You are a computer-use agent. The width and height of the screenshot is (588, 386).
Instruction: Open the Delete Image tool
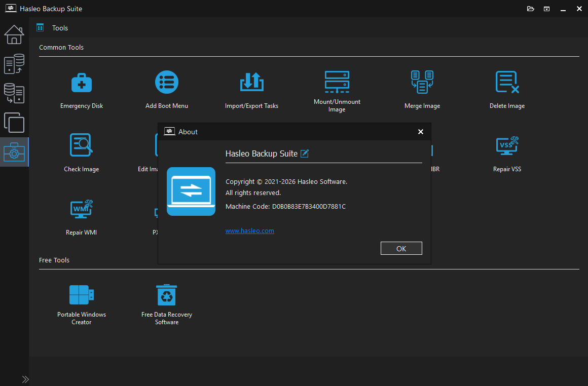tap(507, 90)
